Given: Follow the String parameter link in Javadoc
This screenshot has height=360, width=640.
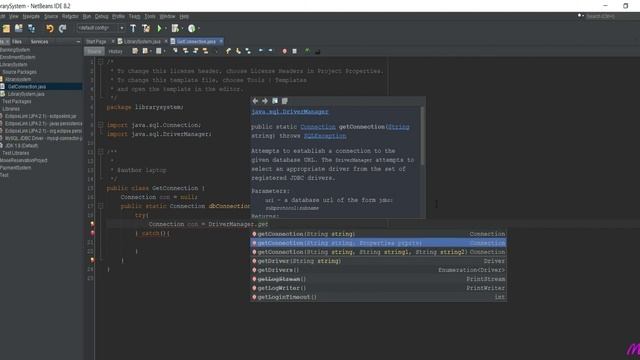Looking at the screenshot, I should [399, 127].
